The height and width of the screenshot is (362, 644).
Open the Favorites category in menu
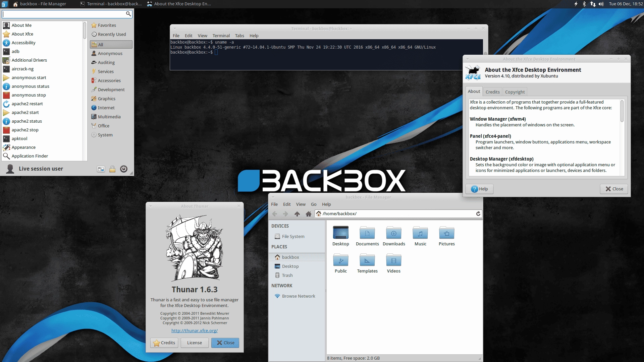tap(111, 25)
